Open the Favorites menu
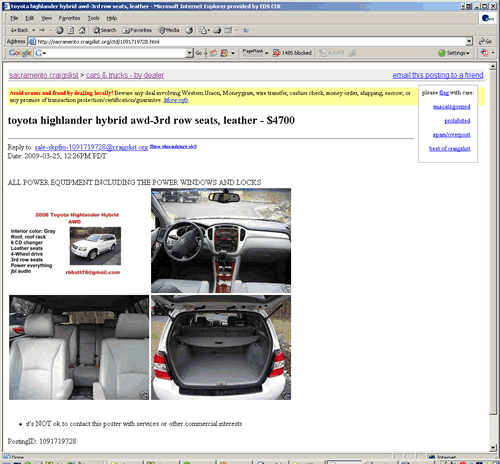Screen dimensions: 500x464 pyautogui.click(x=69, y=18)
